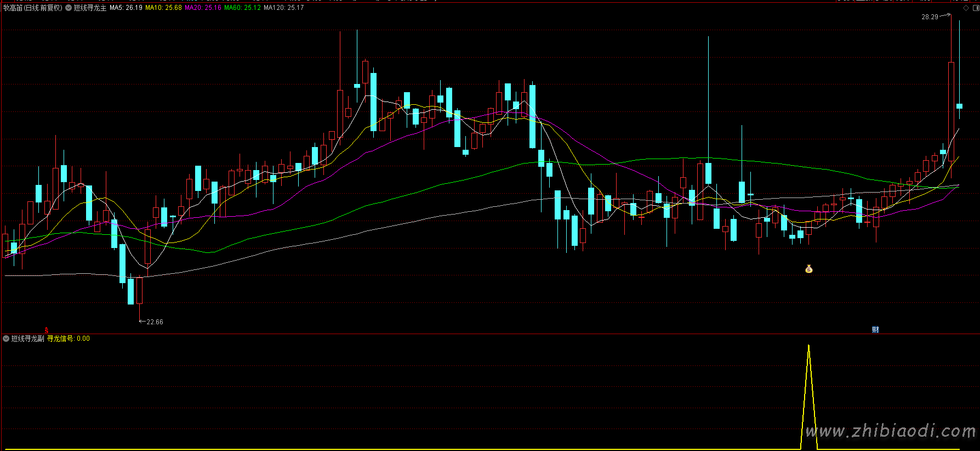This screenshot has height=451, width=980.
Task: Select the 短线寻龙副 sub-indicator name
Action: (x=27, y=339)
